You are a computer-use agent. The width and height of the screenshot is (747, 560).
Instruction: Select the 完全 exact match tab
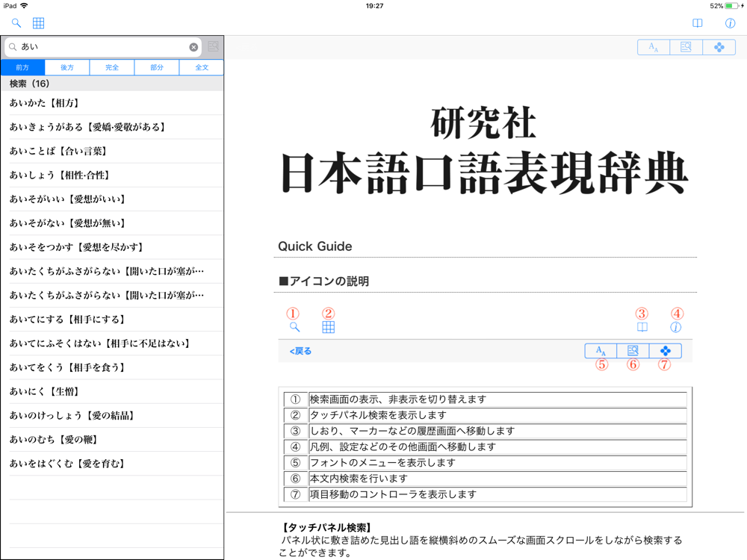point(112,68)
